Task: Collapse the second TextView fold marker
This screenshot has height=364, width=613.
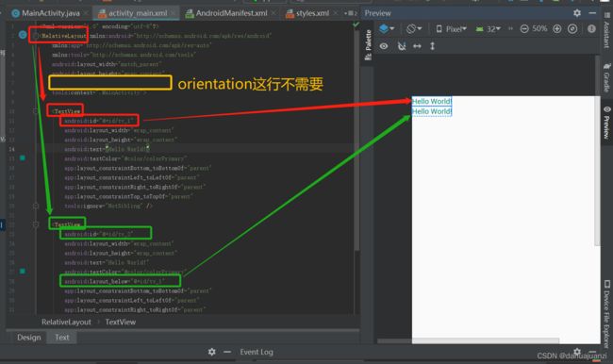Action: coord(36,224)
